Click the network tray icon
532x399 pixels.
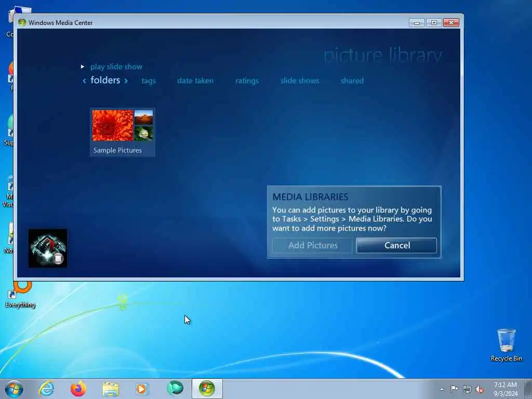467,389
